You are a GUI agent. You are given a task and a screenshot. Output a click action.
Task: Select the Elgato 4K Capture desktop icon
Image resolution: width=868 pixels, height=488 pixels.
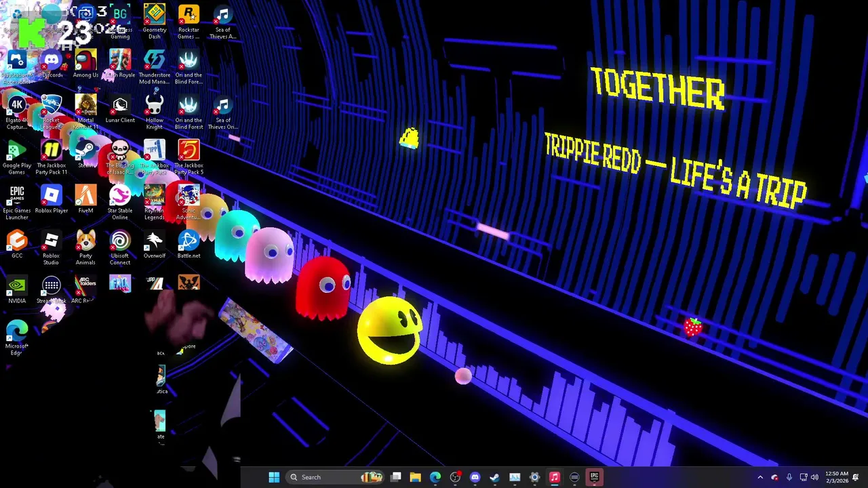pyautogui.click(x=17, y=113)
